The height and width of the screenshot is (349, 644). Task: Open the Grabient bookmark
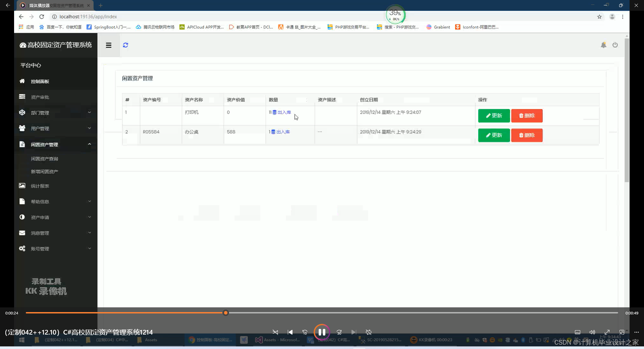[438, 27]
